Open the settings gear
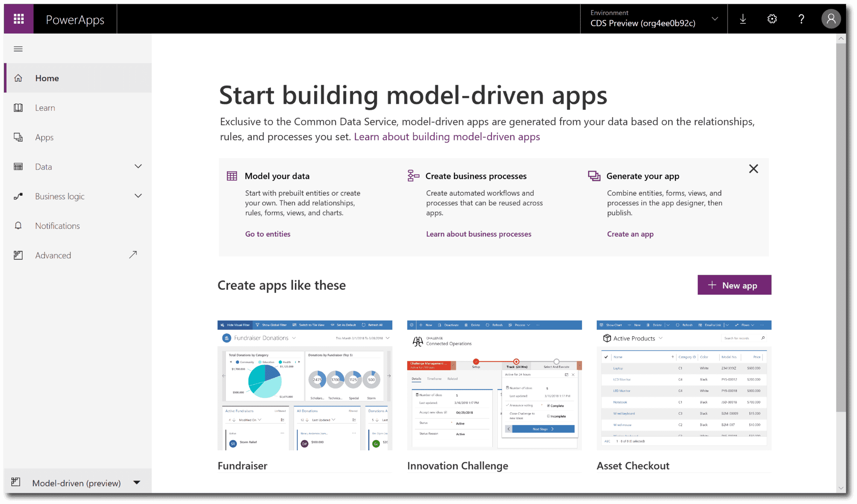Viewport: 857px width, 504px height. (x=772, y=19)
